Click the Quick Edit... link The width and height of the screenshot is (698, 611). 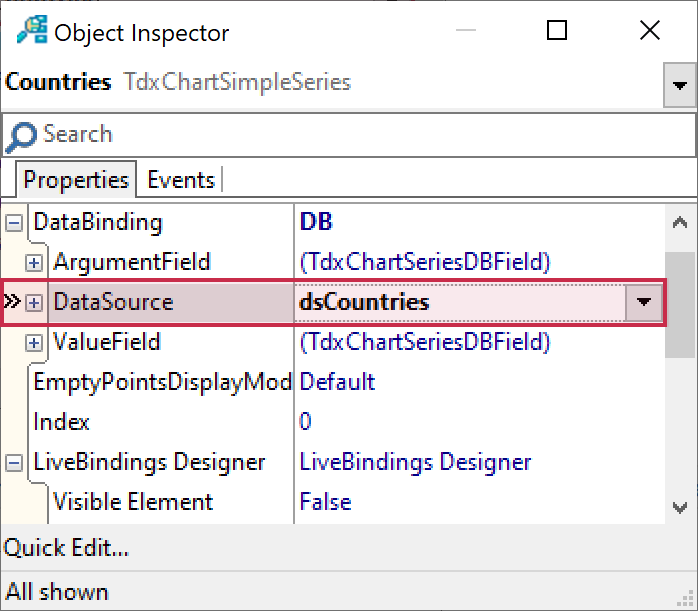coord(66,548)
